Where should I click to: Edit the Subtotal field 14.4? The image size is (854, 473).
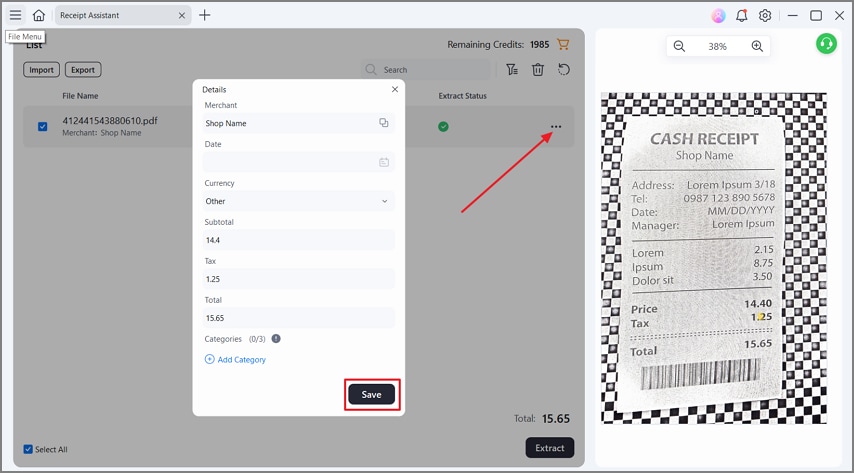[x=298, y=240]
